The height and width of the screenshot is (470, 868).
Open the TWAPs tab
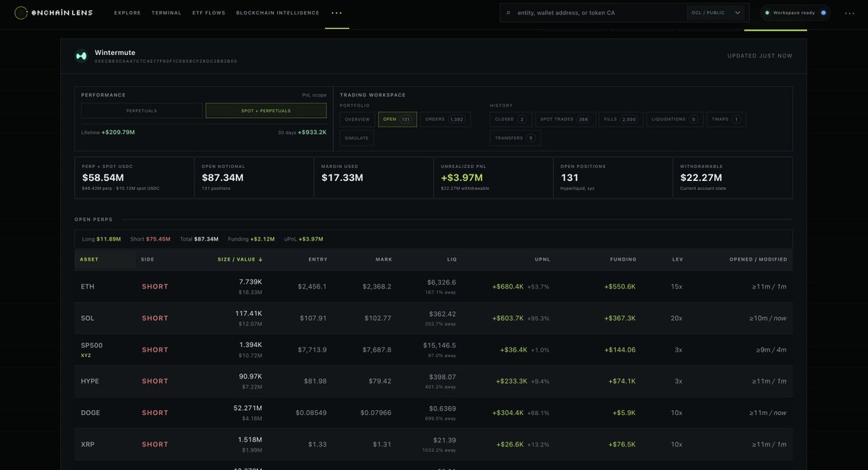tap(725, 119)
